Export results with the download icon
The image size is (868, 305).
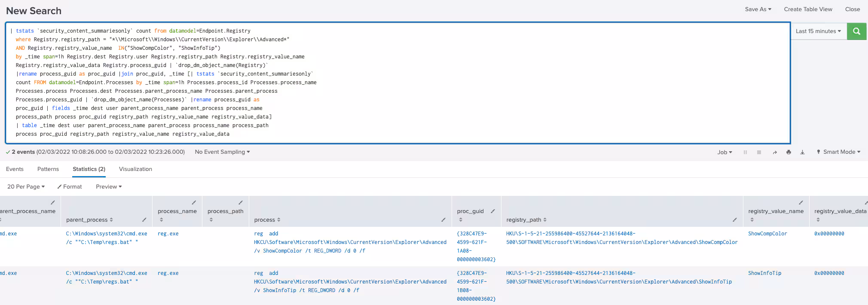pyautogui.click(x=802, y=152)
